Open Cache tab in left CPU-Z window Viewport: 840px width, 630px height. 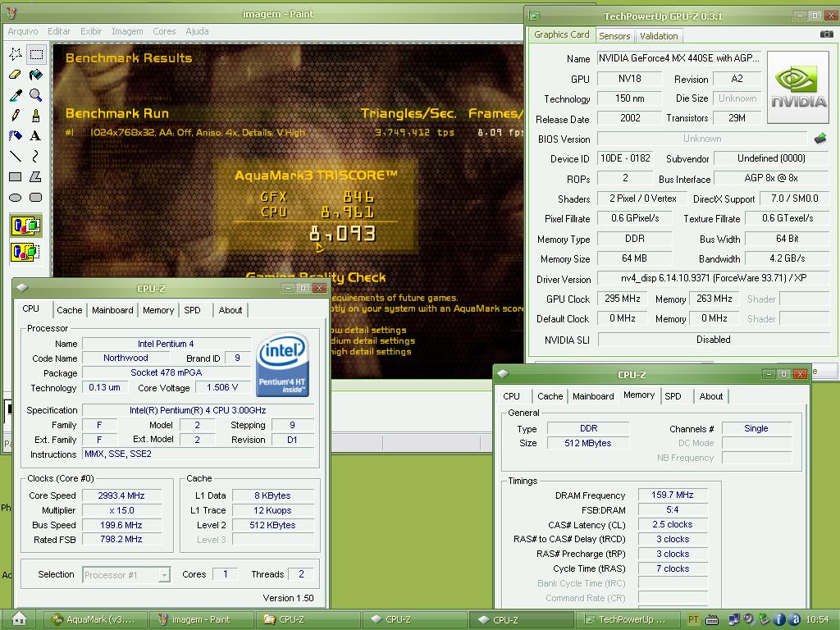pyautogui.click(x=70, y=309)
